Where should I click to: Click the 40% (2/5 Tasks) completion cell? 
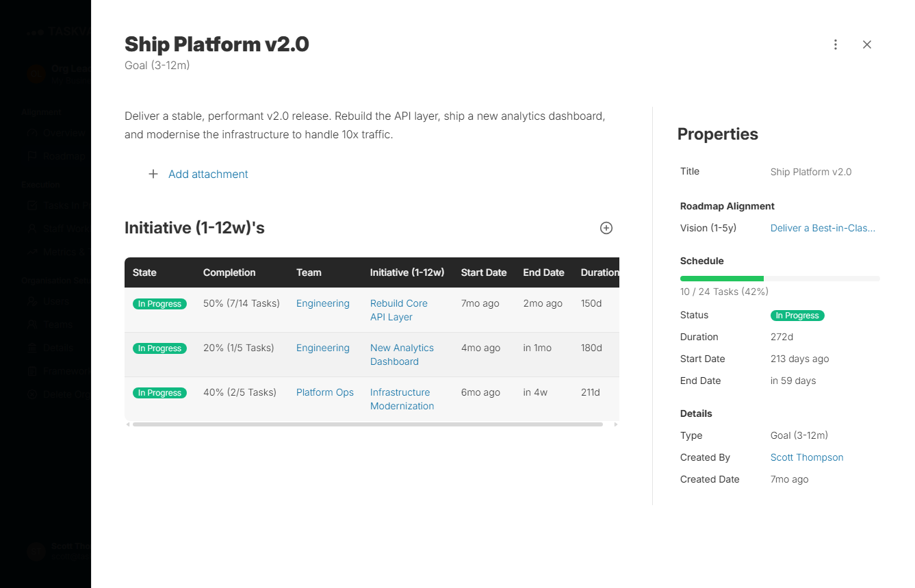(x=240, y=392)
